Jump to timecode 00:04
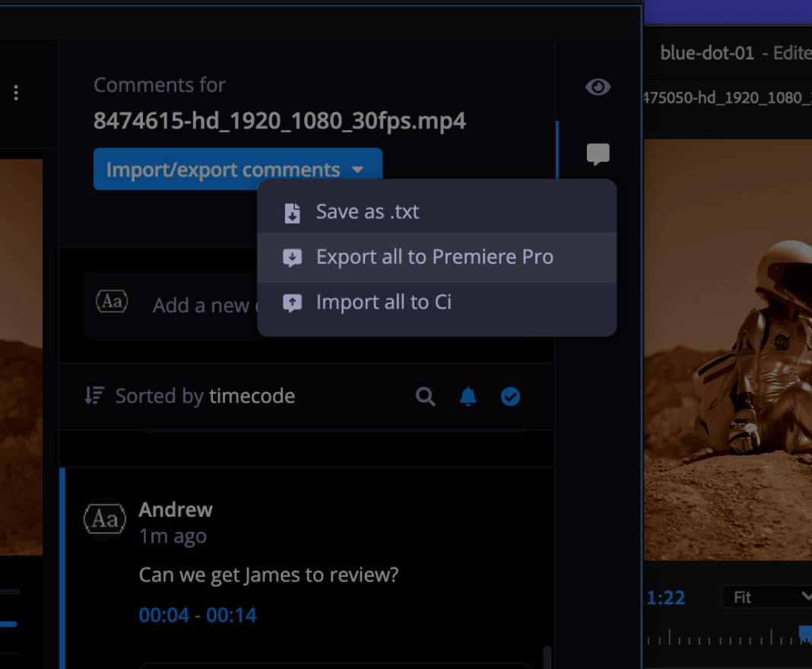Screen dimensions: 812x669 (x=164, y=615)
